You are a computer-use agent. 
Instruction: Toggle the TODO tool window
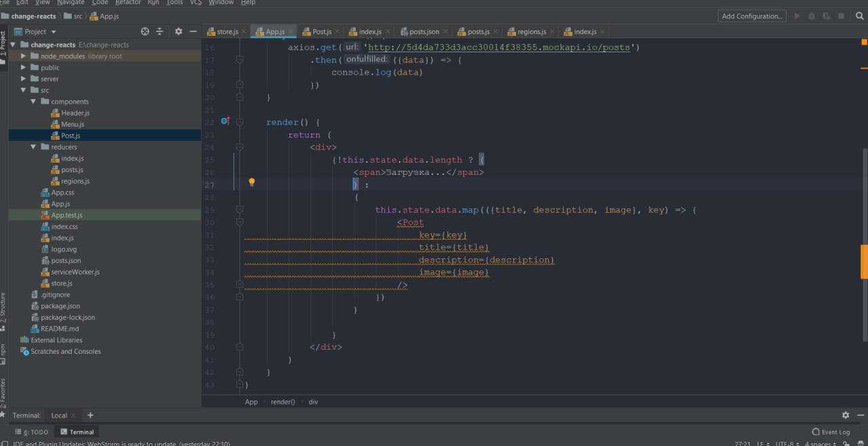pos(32,432)
